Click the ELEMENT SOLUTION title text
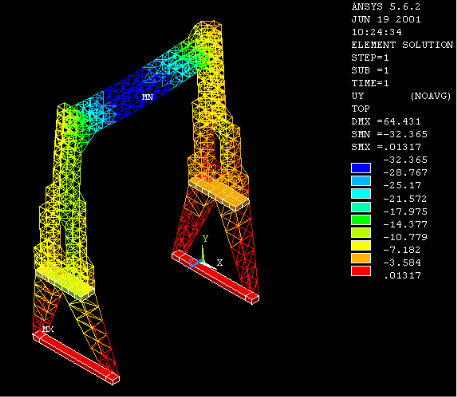This screenshot has height=397, width=457. point(402,45)
